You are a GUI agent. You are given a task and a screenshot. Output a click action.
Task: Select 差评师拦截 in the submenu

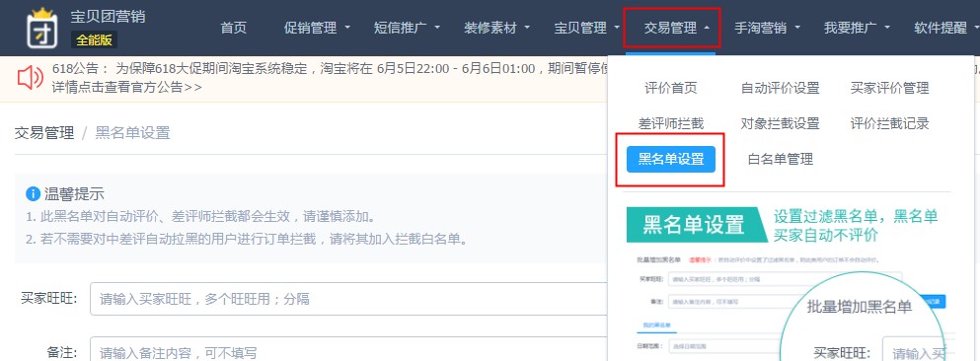coord(671,123)
